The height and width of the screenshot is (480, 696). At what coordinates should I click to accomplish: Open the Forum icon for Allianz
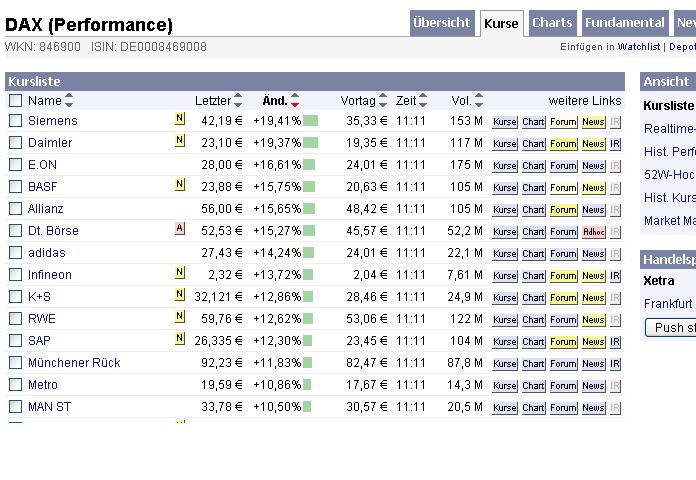563,209
